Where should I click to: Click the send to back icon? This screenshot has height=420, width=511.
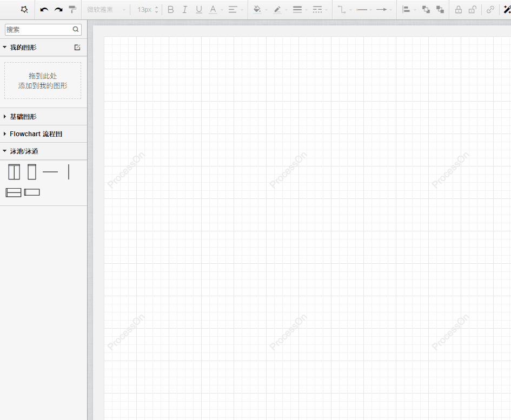pos(440,9)
